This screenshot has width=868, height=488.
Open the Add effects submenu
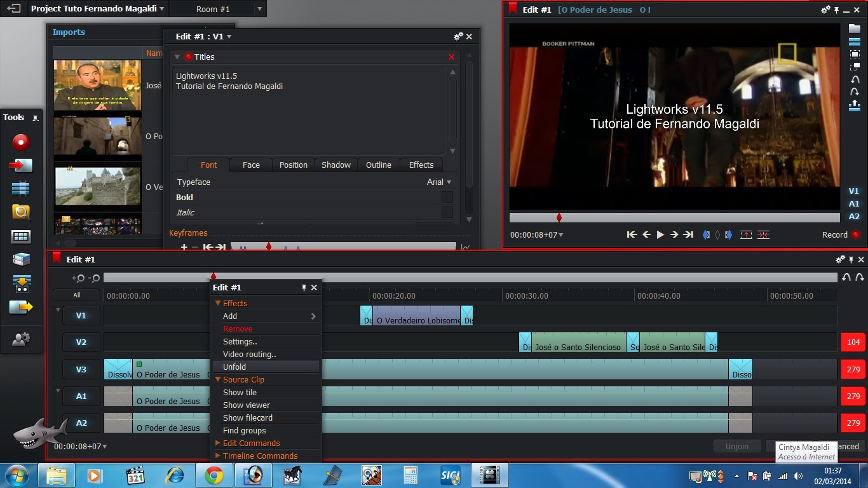pos(266,316)
